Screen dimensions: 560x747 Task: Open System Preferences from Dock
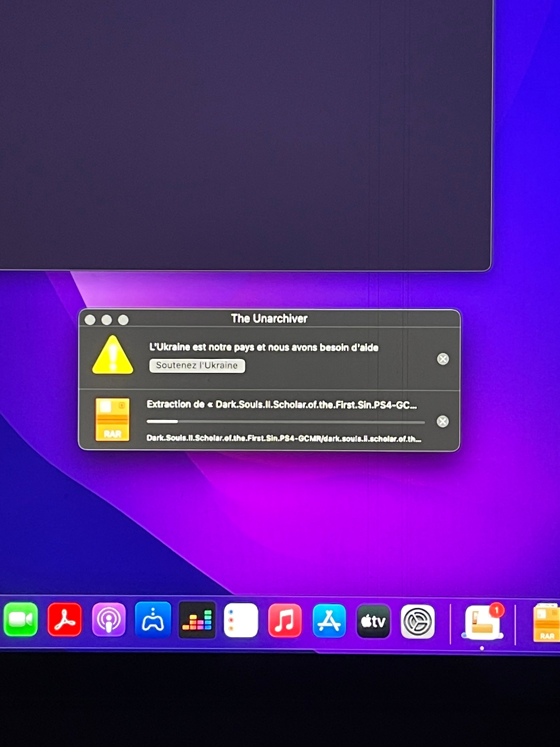[418, 622]
